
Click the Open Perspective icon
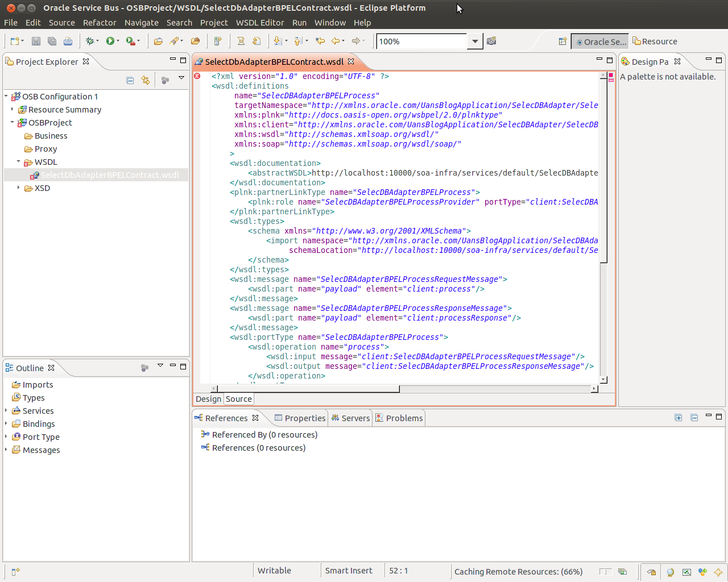(x=562, y=41)
